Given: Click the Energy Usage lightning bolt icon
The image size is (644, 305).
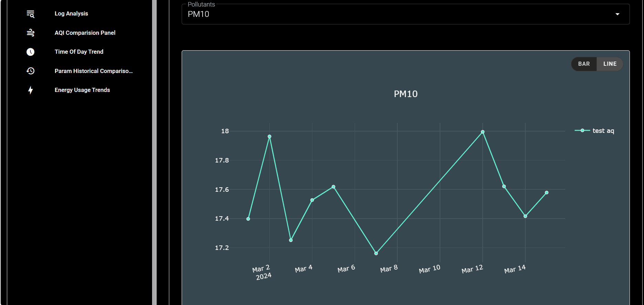Looking at the screenshot, I should click(31, 90).
